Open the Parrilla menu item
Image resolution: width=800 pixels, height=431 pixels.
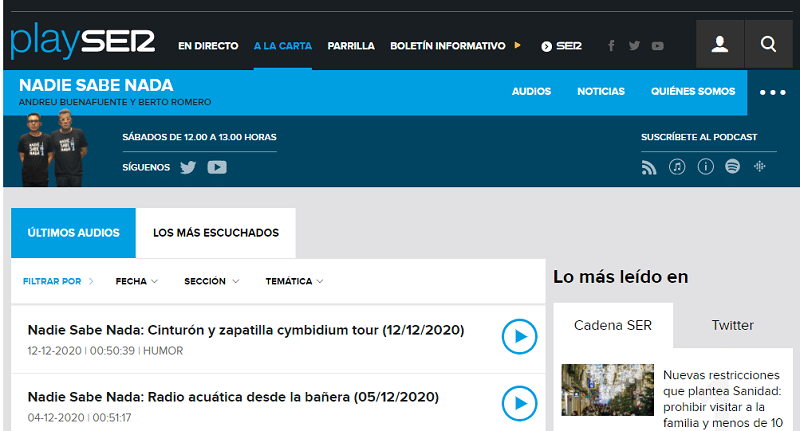point(351,46)
